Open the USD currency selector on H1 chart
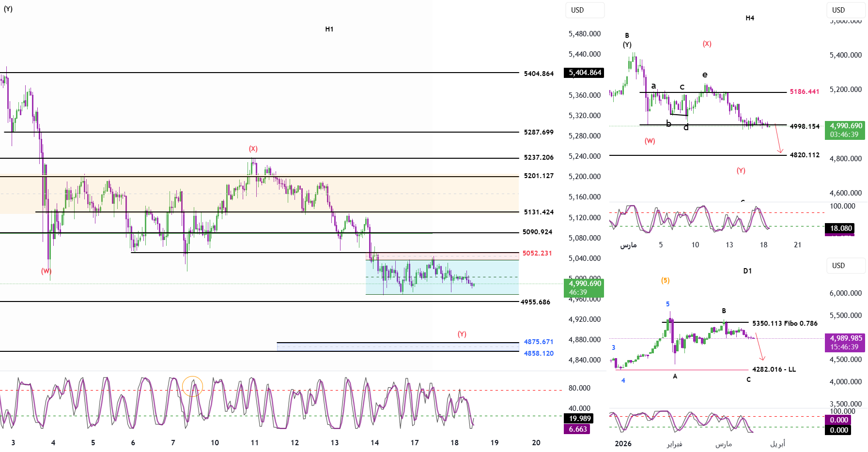 585,10
